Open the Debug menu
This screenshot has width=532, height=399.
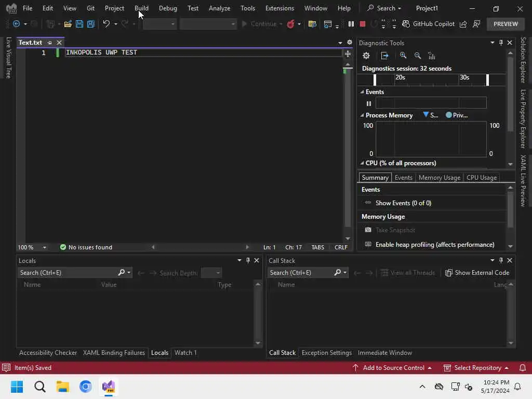(168, 8)
